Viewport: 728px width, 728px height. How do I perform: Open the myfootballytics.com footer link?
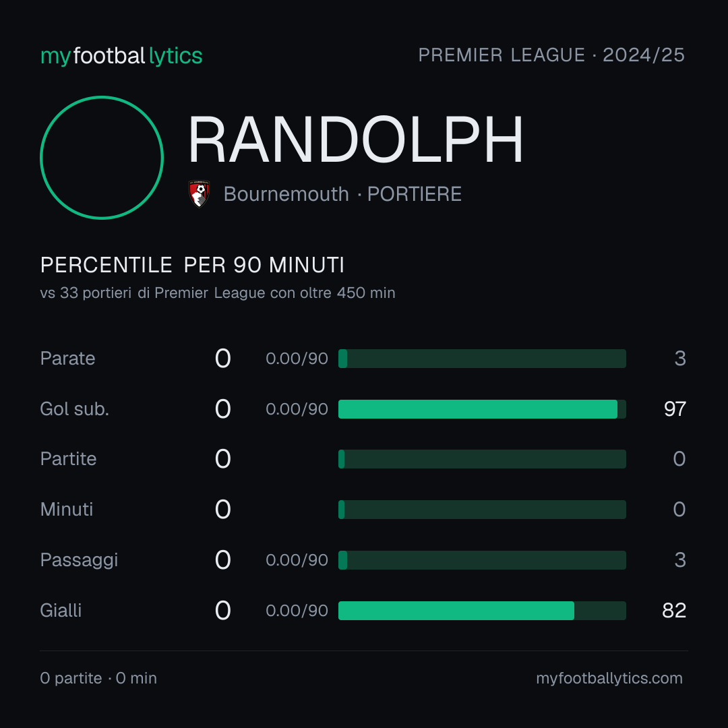click(609, 678)
